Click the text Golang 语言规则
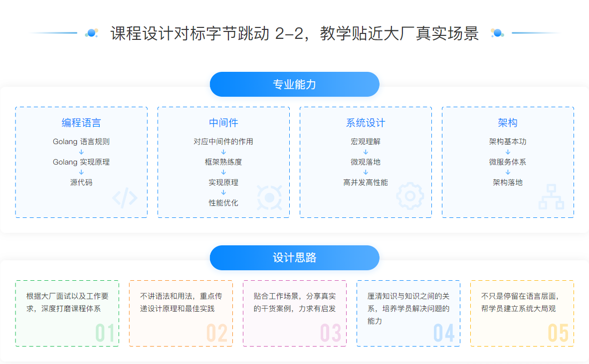 (x=81, y=142)
